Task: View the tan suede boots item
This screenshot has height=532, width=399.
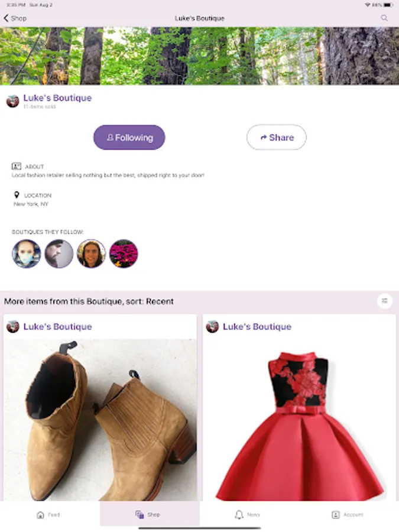Action: (x=100, y=420)
